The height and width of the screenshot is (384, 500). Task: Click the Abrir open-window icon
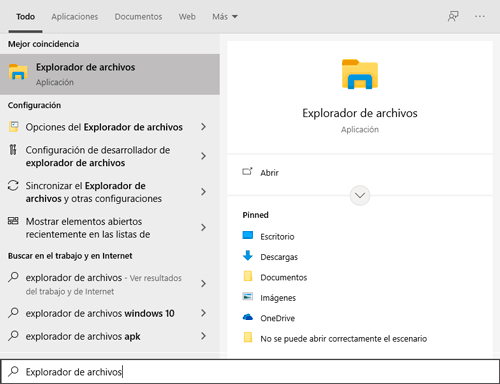pyautogui.click(x=247, y=172)
